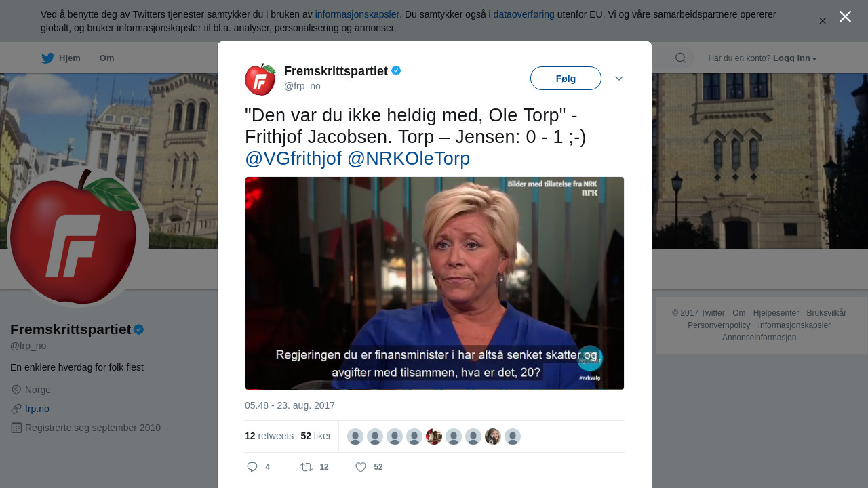Screen dimensions: 868x488
Task: Open the Twitter bird Hjem icon
Action: (x=47, y=58)
